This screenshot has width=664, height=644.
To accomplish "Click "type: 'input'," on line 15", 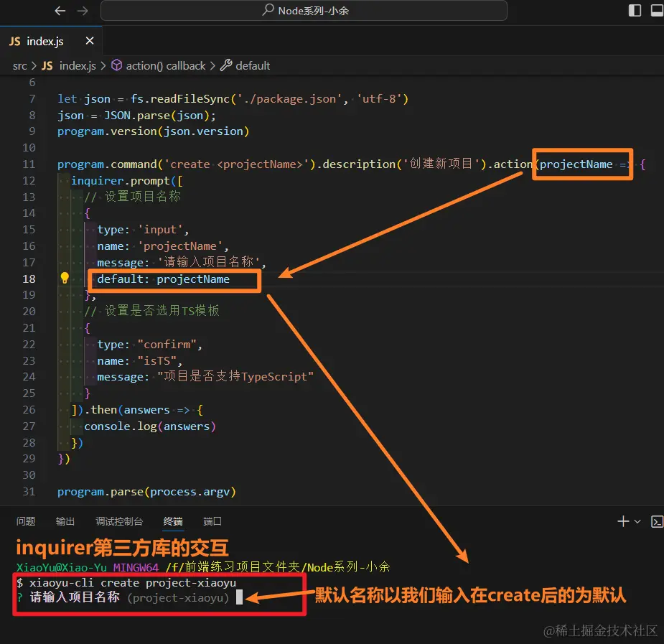I will pos(143,230).
